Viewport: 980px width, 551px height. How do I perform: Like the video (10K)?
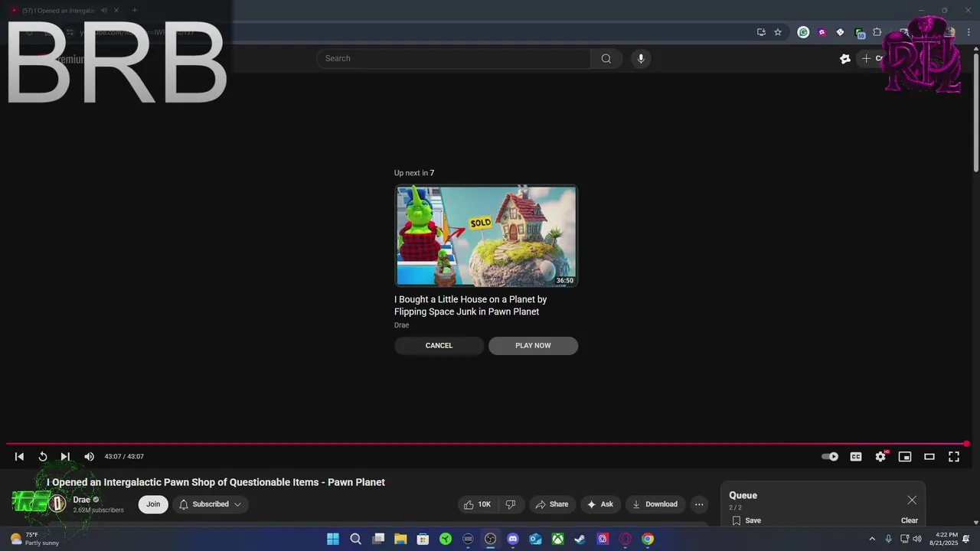click(476, 504)
